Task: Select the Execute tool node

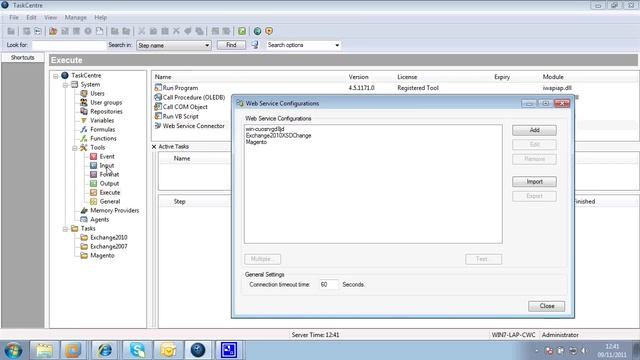Action: point(110,192)
